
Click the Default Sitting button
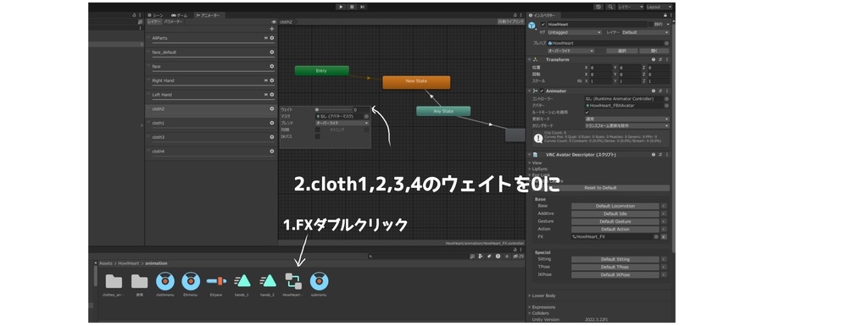[615, 259]
